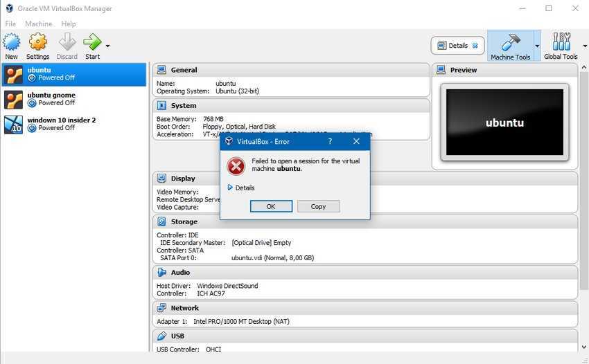589x364 pixels.
Task: Click the Copy button in error dialog
Action: point(318,206)
